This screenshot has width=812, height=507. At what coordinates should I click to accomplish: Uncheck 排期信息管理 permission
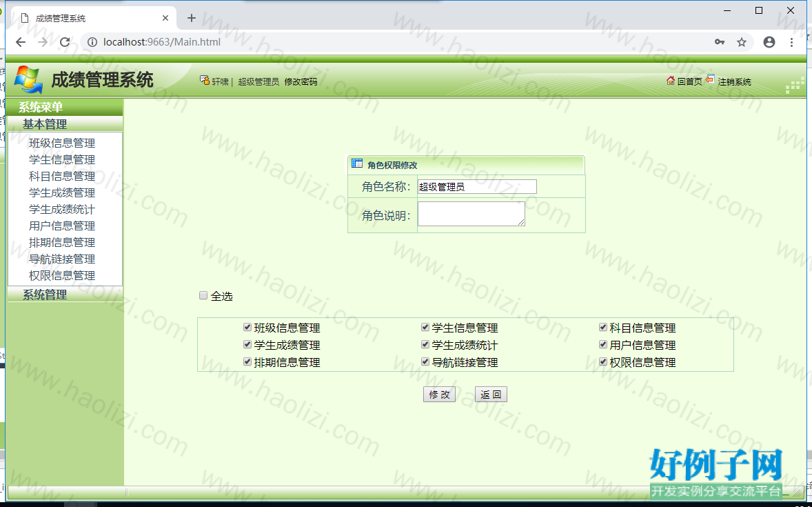pyautogui.click(x=247, y=361)
